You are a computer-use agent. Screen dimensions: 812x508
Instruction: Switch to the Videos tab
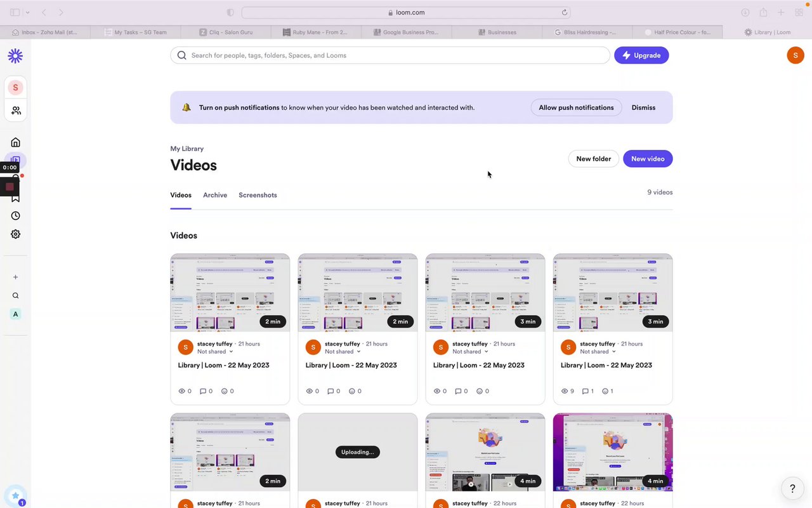[181, 195]
